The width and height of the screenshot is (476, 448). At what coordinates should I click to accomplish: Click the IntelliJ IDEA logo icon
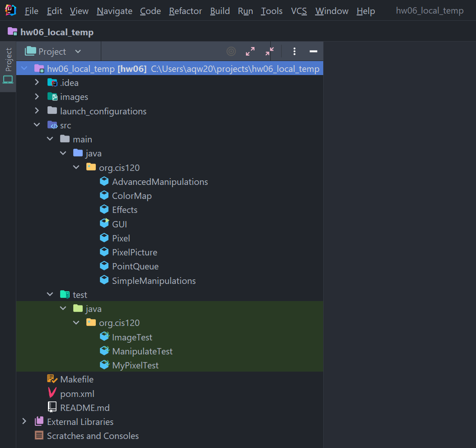(10, 10)
